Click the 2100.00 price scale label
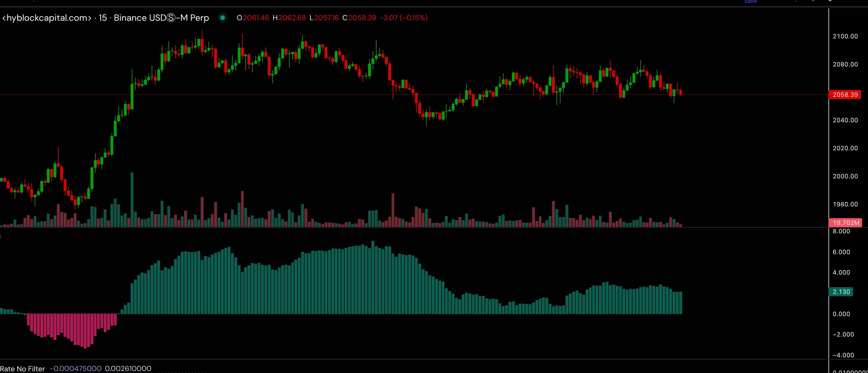This screenshot has height=373, width=868. [845, 36]
